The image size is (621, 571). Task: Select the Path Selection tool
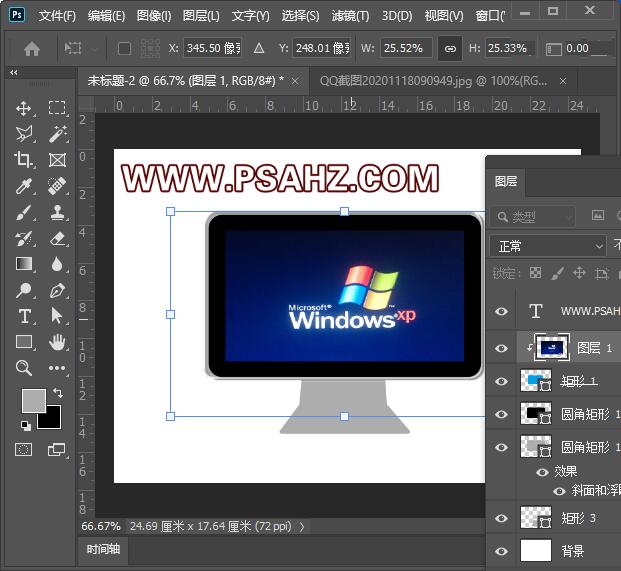point(57,316)
